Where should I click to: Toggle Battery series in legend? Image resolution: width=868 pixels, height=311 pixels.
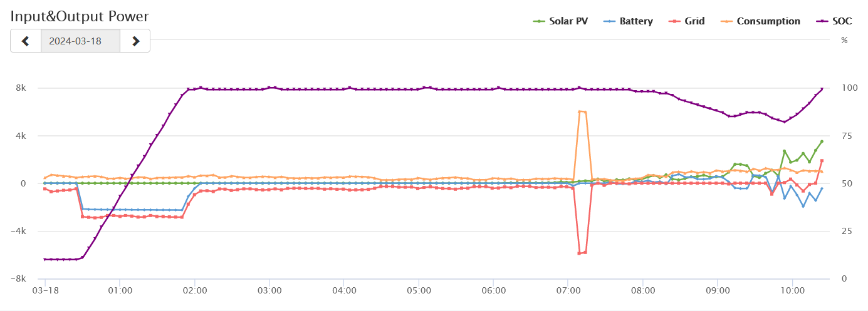(x=636, y=21)
